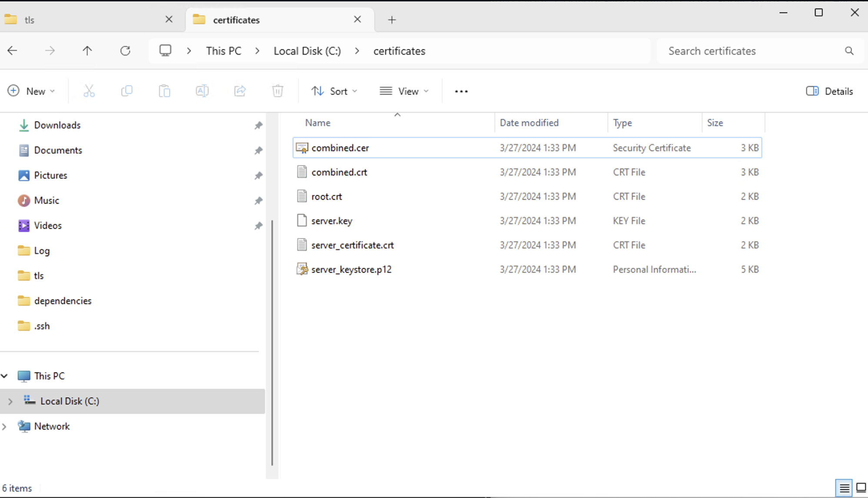The image size is (868, 498).
Task: Click the Cut scissors icon
Action: [x=89, y=91]
